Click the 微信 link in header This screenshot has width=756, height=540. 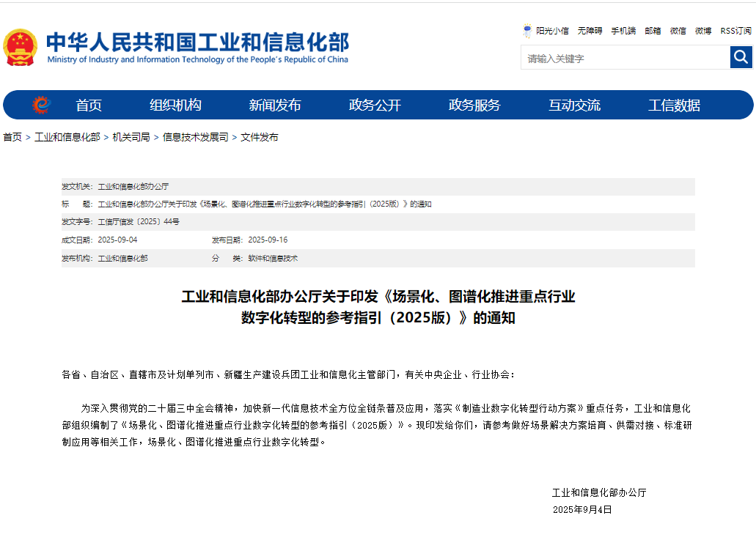678,31
